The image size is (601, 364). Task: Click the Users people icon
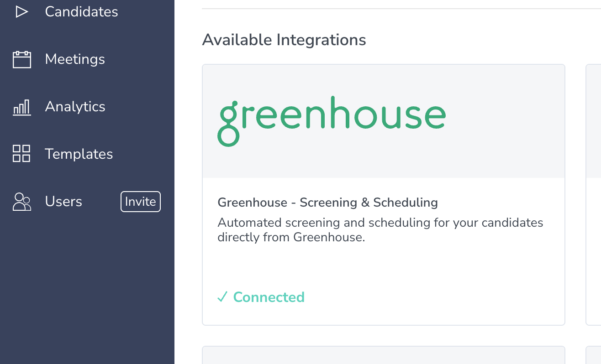point(21,202)
